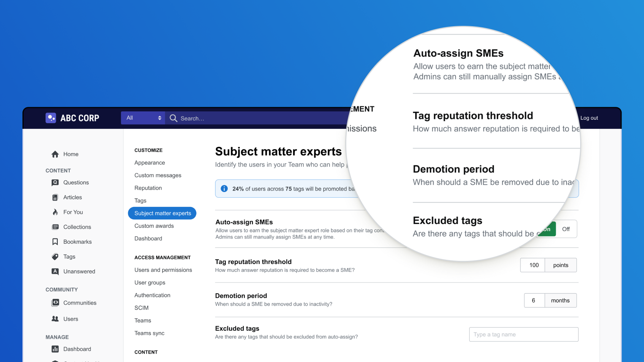
Task: Select Subject matter experts menu item
Action: 162,213
